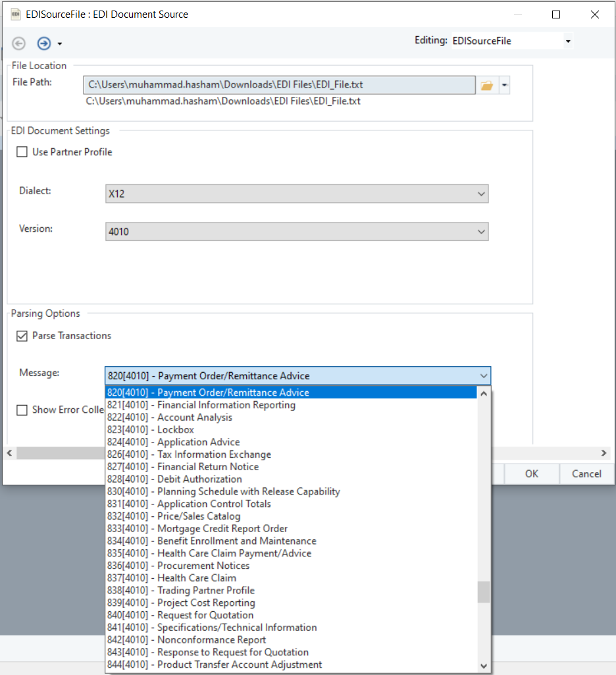The width and height of the screenshot is (616, 675).
Task: Enable the Use Partner Profile checkbox
Action: coord(22,152)
